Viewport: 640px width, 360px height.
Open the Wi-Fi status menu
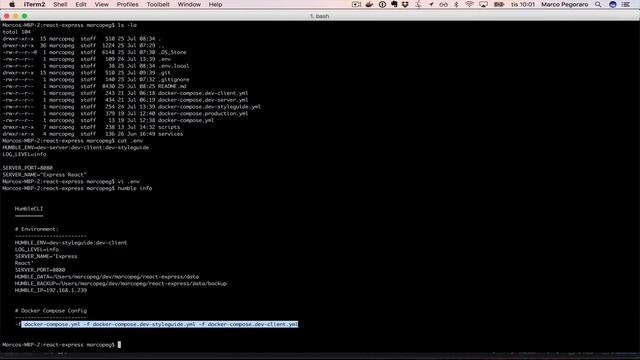[469, 4]
